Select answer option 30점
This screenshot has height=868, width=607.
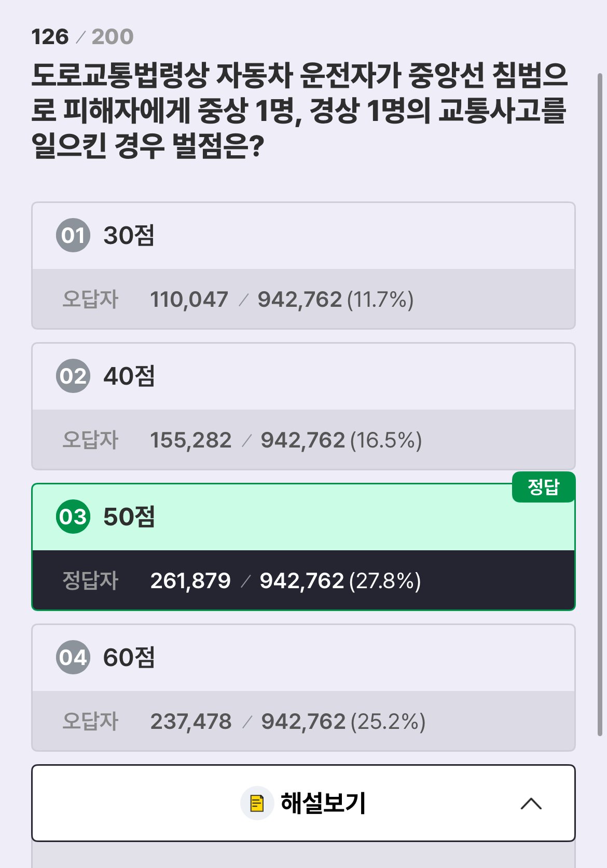[303, 236]
